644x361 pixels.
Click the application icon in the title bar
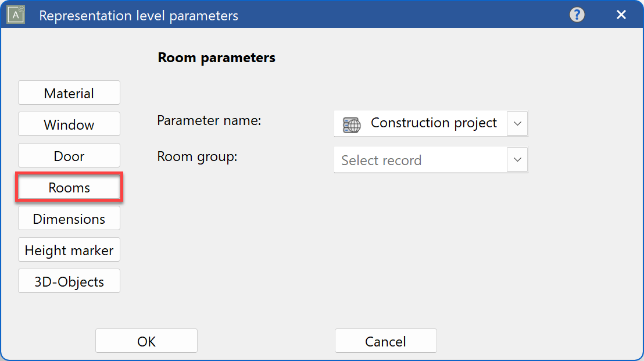(x=15, y=14)
